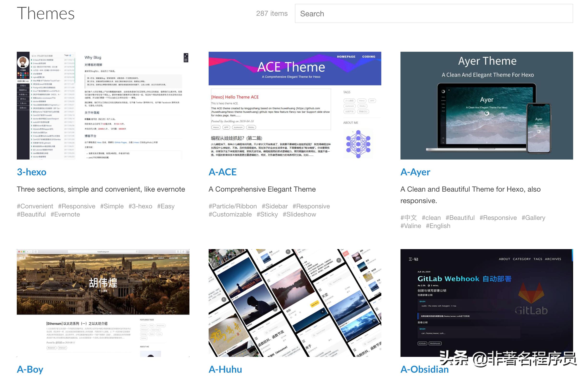
Task: Click the Search themes input field
Action: coord(434,13)
